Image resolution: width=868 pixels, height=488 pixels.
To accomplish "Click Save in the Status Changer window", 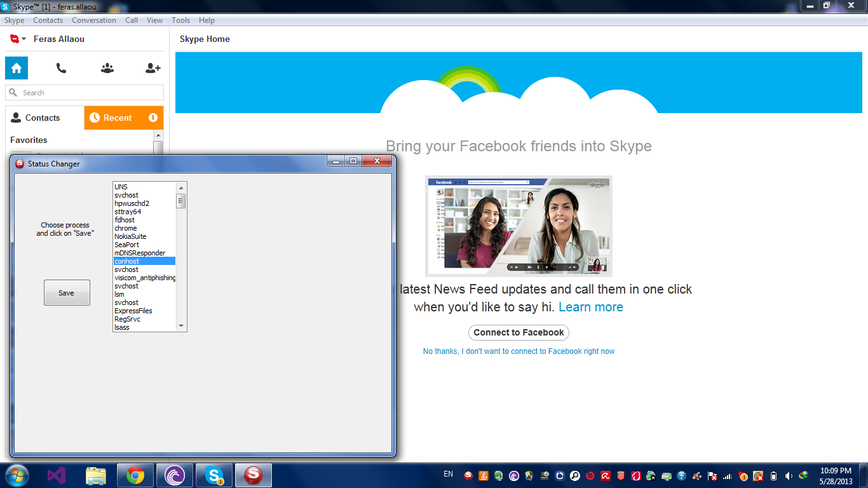I will (x=67, y=293).
